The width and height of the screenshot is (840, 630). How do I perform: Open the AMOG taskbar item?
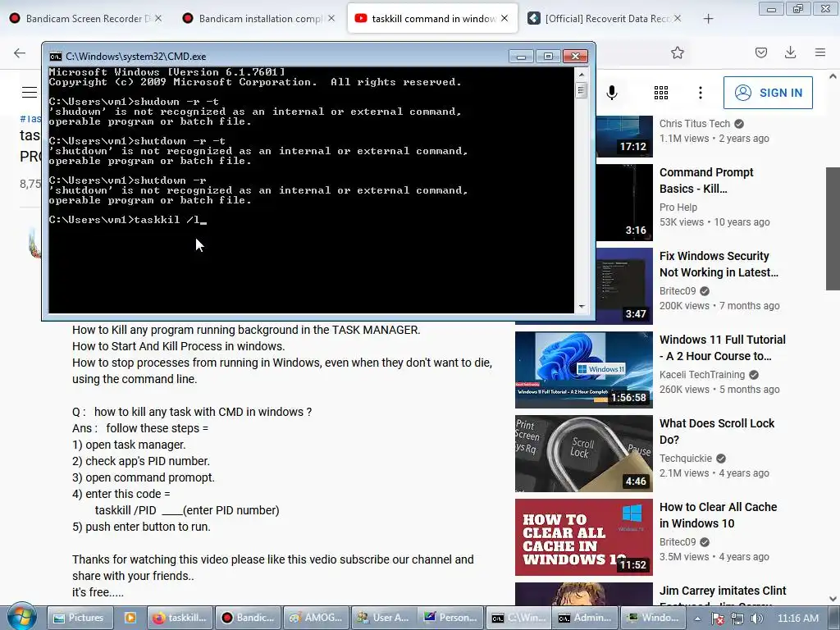[x=317, y=618]
